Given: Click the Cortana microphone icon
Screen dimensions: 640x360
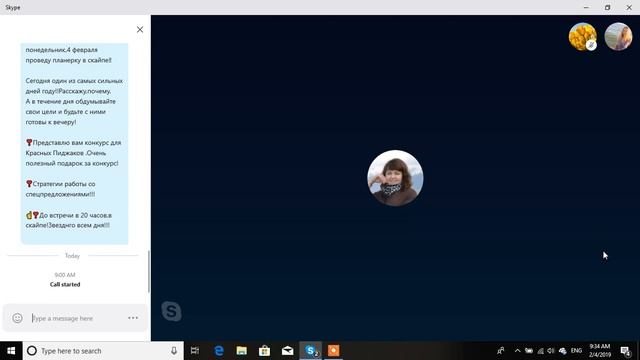Looking at the screenshot, I should click(x=174, y=351).
